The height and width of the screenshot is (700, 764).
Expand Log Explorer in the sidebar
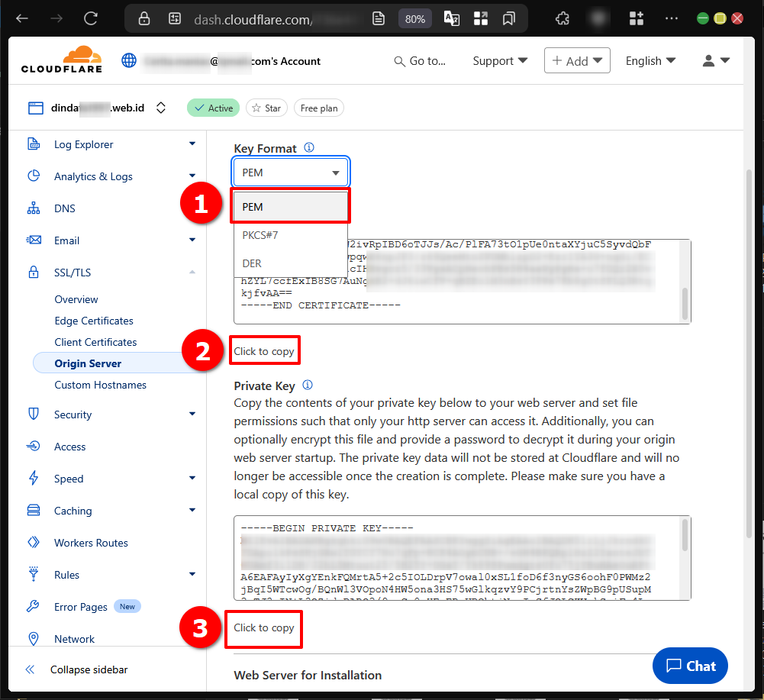tap(192, 144)
